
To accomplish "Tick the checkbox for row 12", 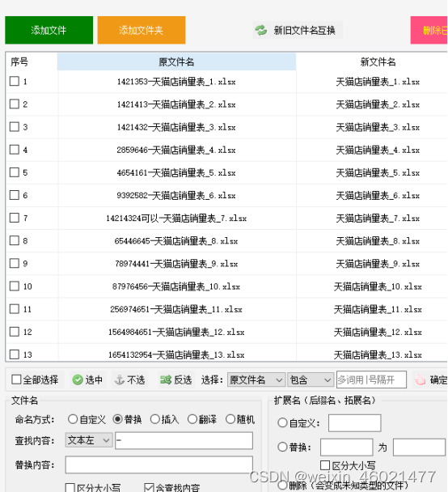I will click(15, 332).
